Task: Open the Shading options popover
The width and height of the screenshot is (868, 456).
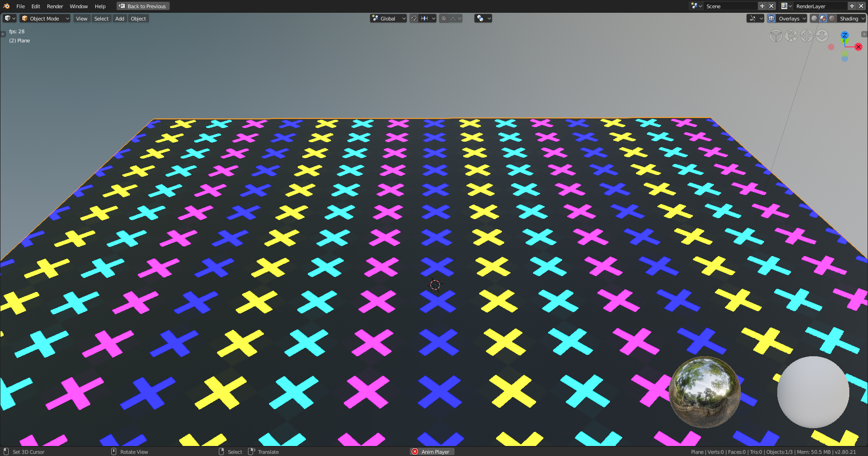Action: (x=852, y=19)
